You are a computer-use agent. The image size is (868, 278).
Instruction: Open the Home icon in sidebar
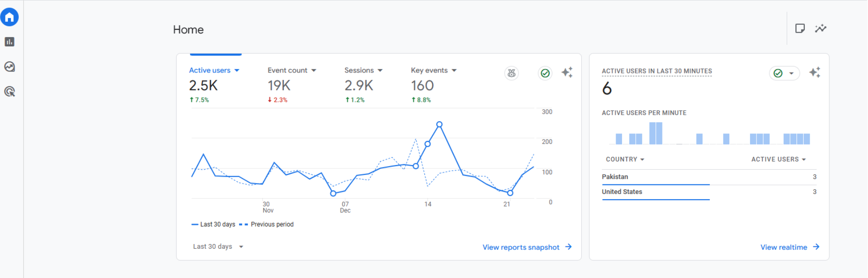coord(10,17)
